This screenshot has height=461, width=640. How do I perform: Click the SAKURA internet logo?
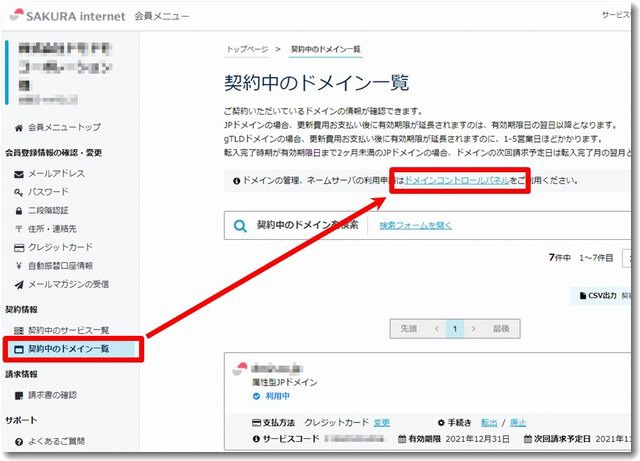(72, 16)
